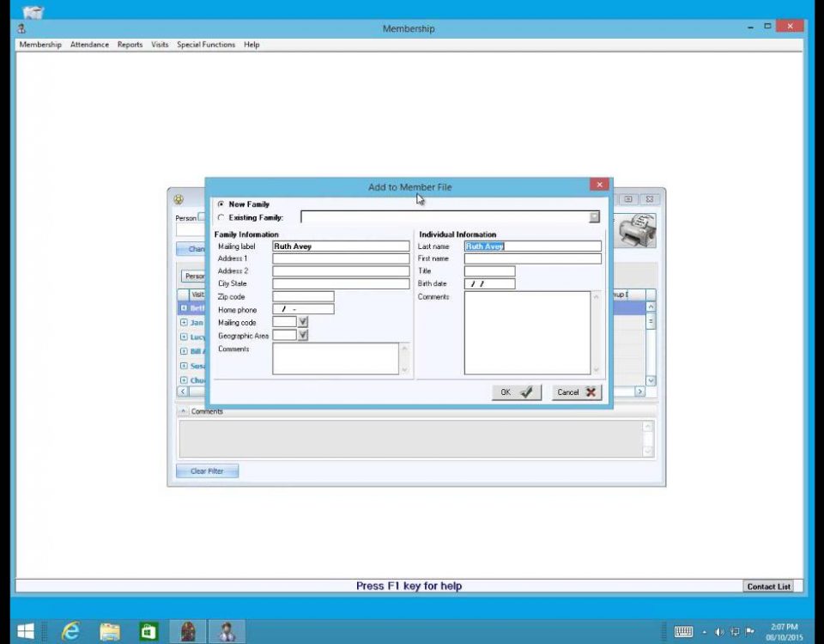Open the Help menu

click(x=251, y=45)
